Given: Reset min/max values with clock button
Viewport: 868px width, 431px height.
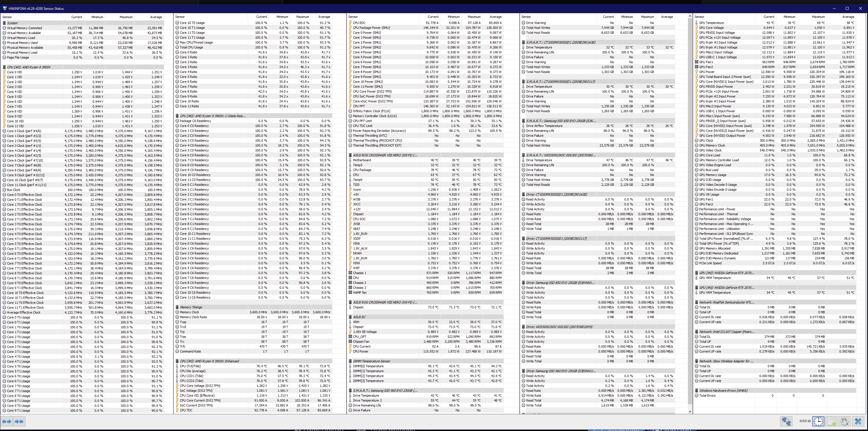Looking at the screenshot, I should pyautogui.click(x=818, y=421).
